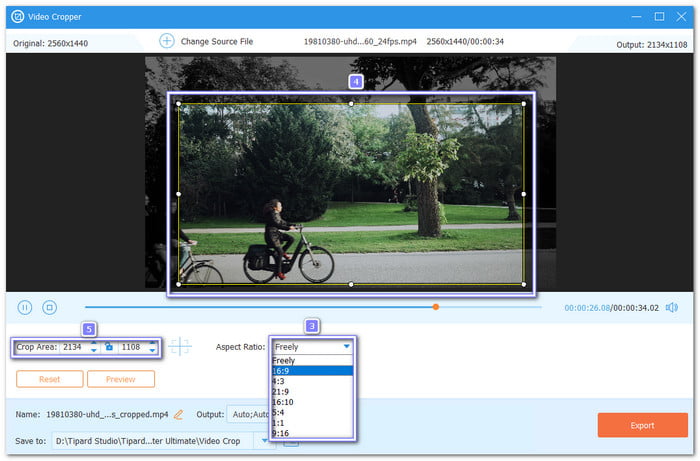Viewport: 700px width, 461px height.
Task: Choose 4:3 aspect ratio option
Action: (x=312, y=381)
